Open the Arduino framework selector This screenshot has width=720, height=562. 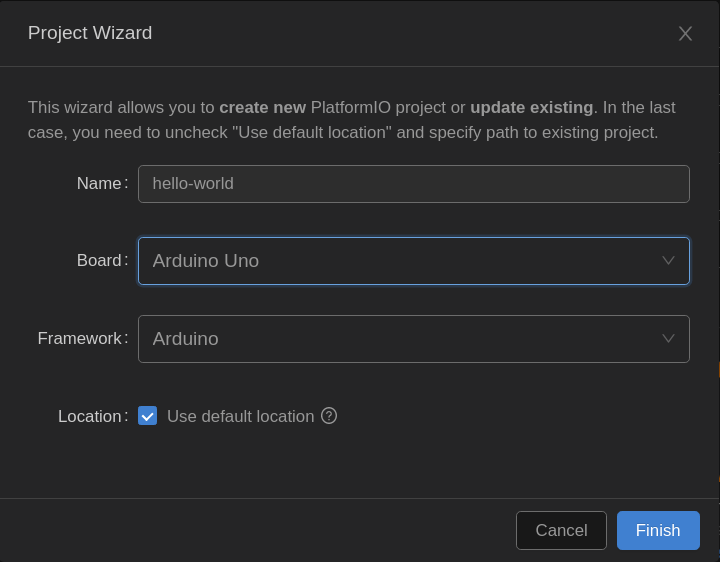(x=400, y=338)
